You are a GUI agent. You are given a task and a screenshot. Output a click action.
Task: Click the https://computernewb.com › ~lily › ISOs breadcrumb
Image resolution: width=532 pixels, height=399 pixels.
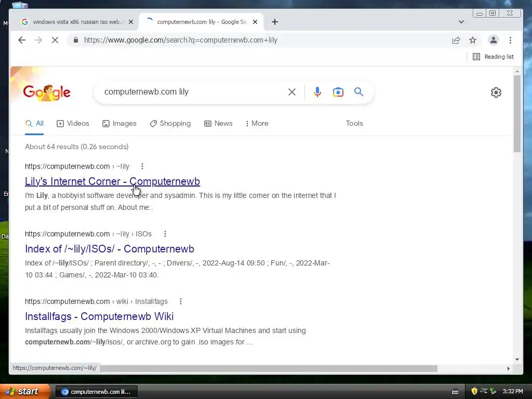(88, 234)
